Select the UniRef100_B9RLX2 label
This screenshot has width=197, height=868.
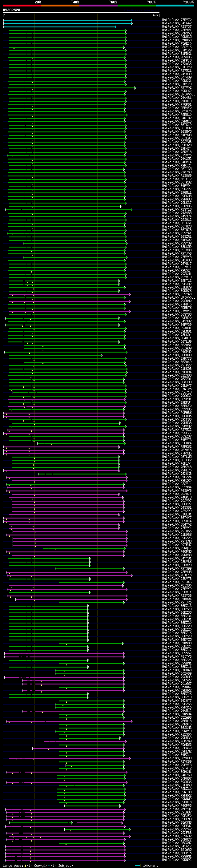tap(177, 91)
